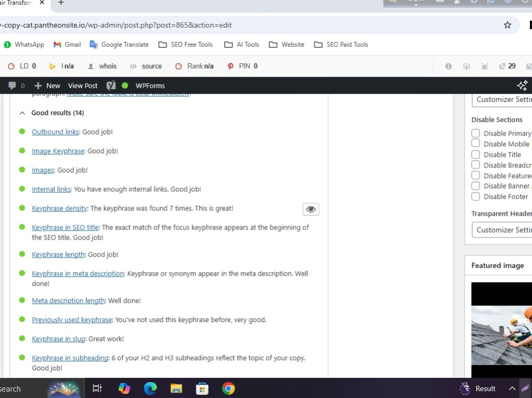Click the Result widget in the taskbar
Screen dimensions: 532x398
coord(478,388)
